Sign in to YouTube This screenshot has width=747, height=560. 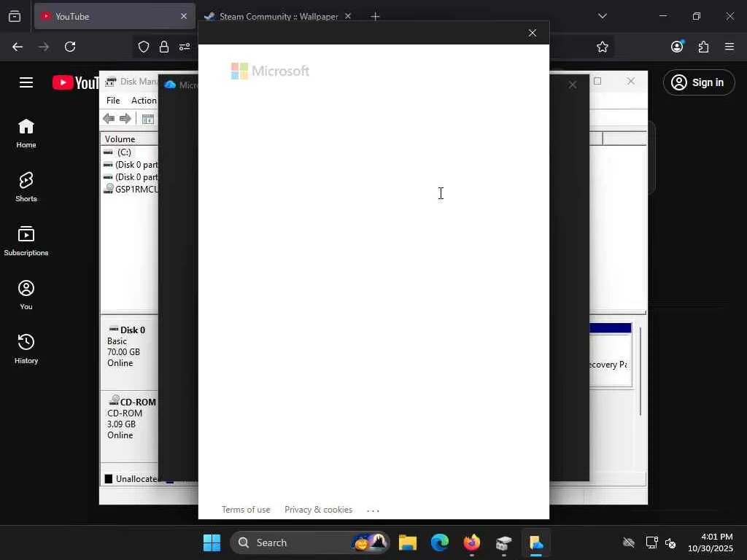[x=699, y=82]
